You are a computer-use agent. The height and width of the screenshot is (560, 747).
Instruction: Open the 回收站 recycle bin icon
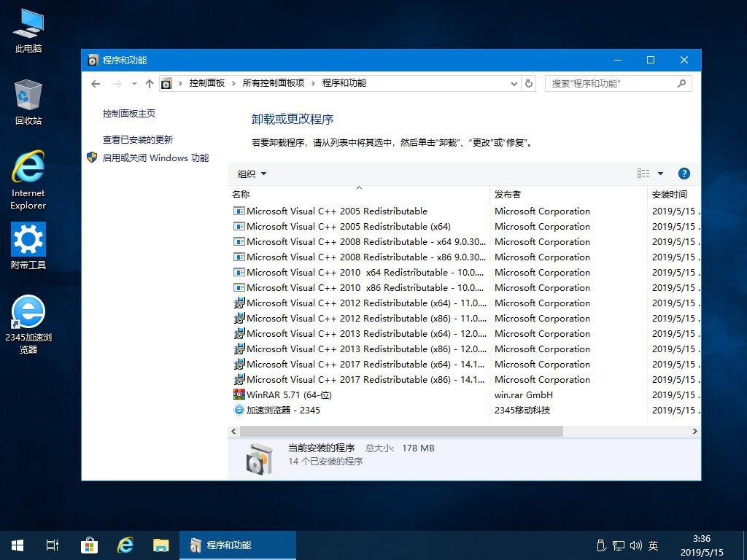pos(28,102)
